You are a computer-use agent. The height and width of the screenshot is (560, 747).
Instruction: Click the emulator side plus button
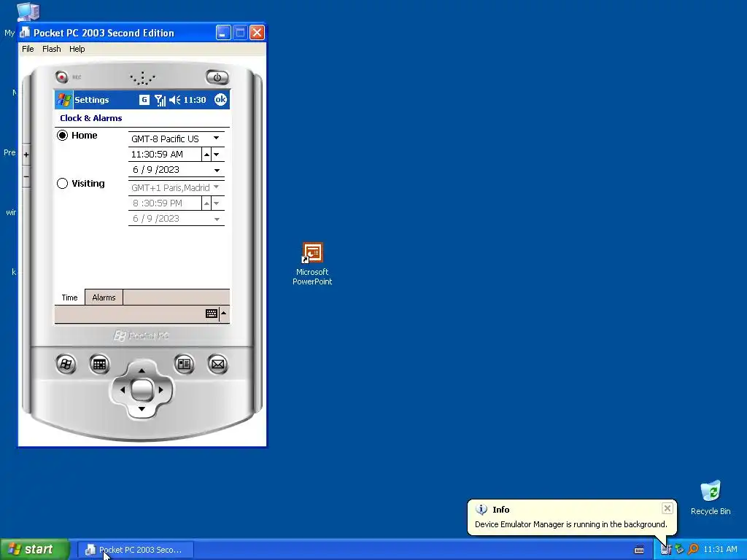tap(26, 155)
